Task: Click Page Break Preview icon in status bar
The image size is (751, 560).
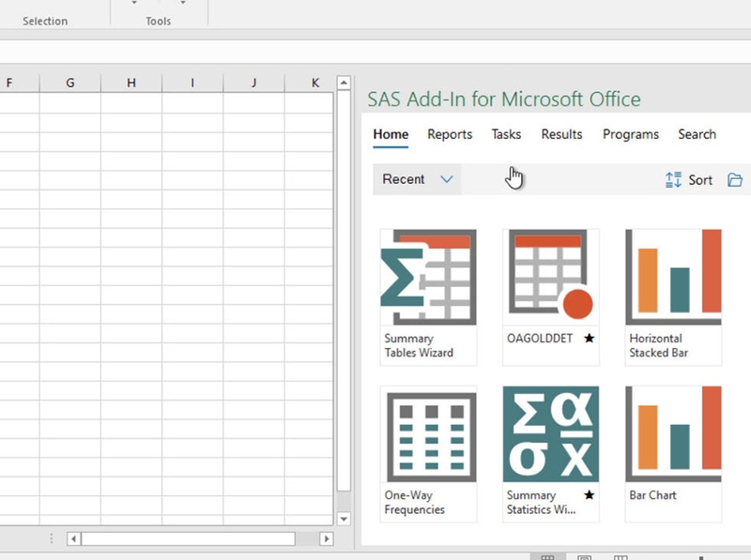Action: click(621, 555)
